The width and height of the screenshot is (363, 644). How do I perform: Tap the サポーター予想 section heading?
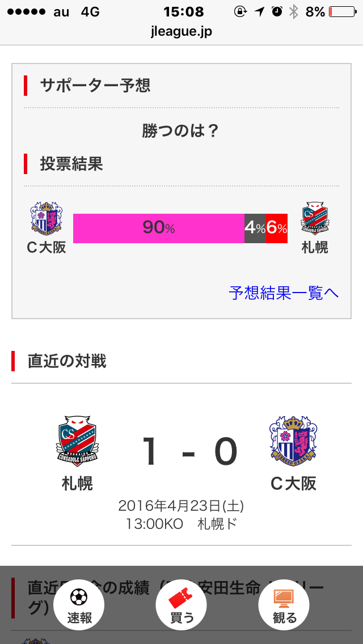click(95, 86)
